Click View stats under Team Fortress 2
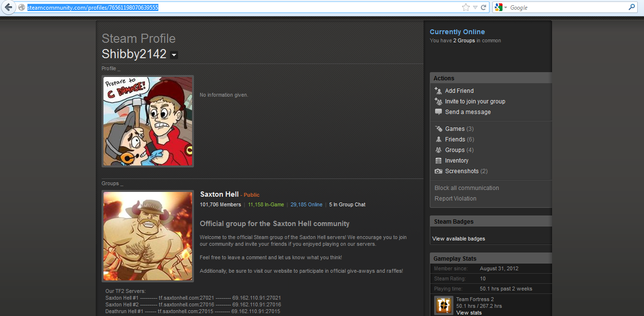This screenshot has height=316, width=644. click(469, 313)
